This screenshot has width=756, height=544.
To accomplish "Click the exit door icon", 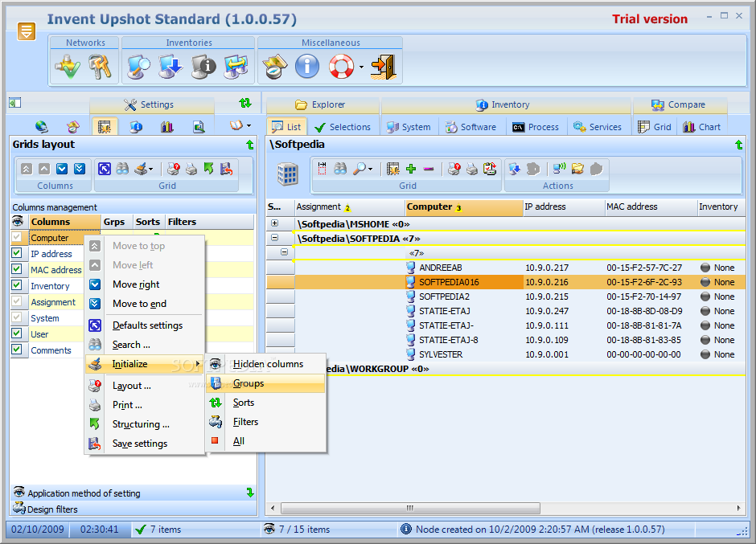I will [x=384, y=67].
